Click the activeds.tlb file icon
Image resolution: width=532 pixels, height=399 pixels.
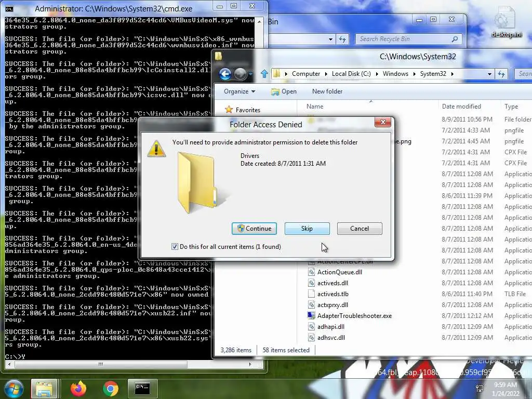pyautogui.click(x=311, y=294)
